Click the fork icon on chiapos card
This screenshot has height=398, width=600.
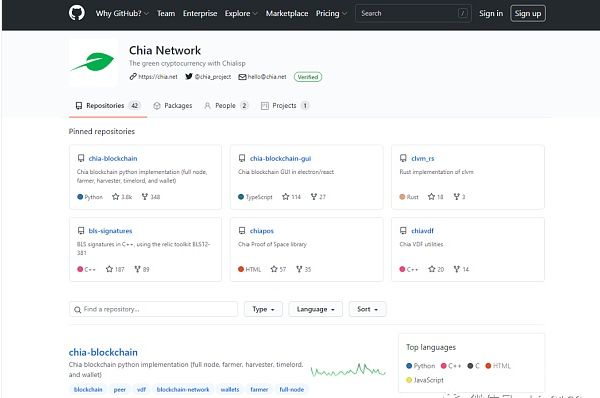[299, 269]
